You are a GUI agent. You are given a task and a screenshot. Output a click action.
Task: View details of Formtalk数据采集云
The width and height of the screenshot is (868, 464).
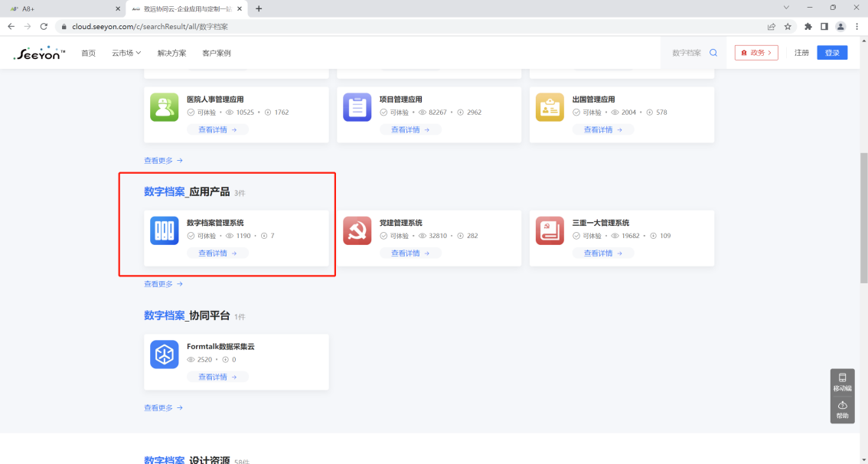[217, 377]
